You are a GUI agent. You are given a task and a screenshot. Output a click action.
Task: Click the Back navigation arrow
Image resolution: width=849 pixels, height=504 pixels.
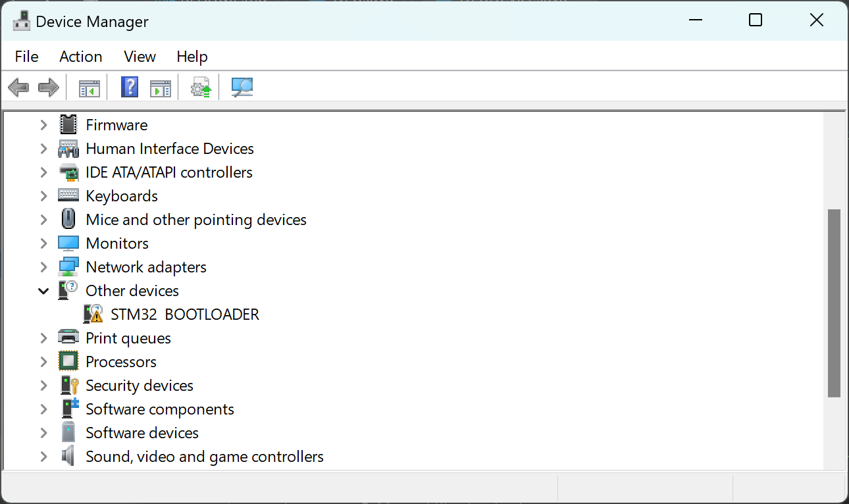pyautogui.click(x=18, y=86)
